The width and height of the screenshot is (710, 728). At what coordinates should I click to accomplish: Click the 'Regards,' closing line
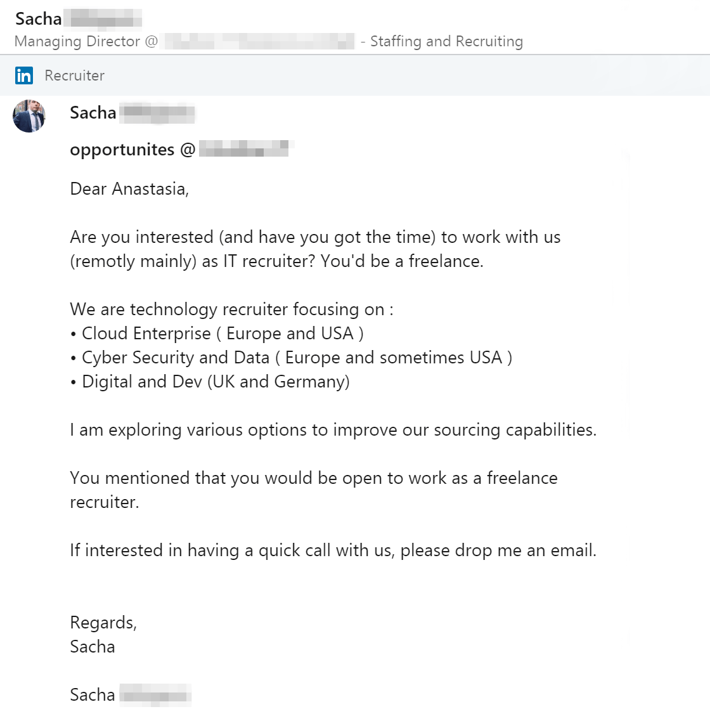point(103,623)
